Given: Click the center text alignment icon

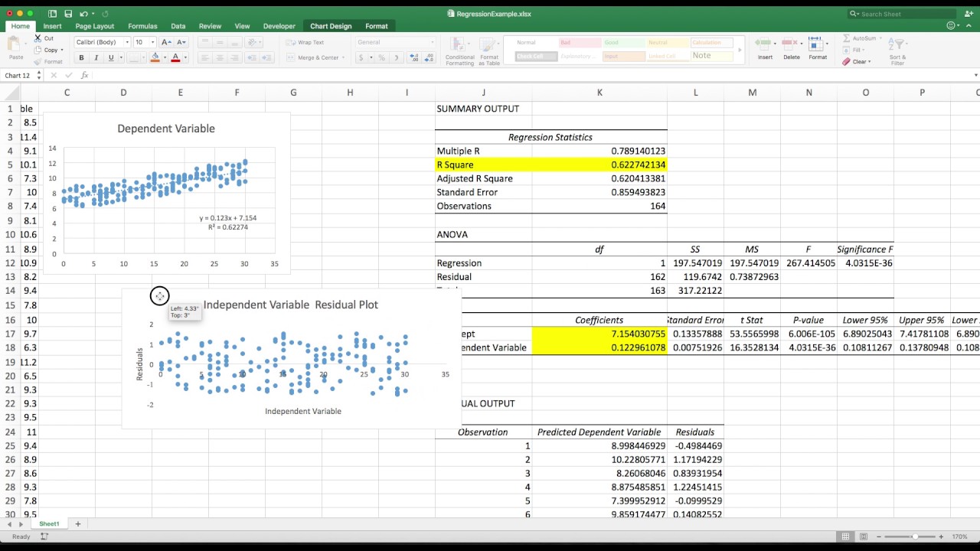Looking at the screenshot, I should click(x=220, y=57).
